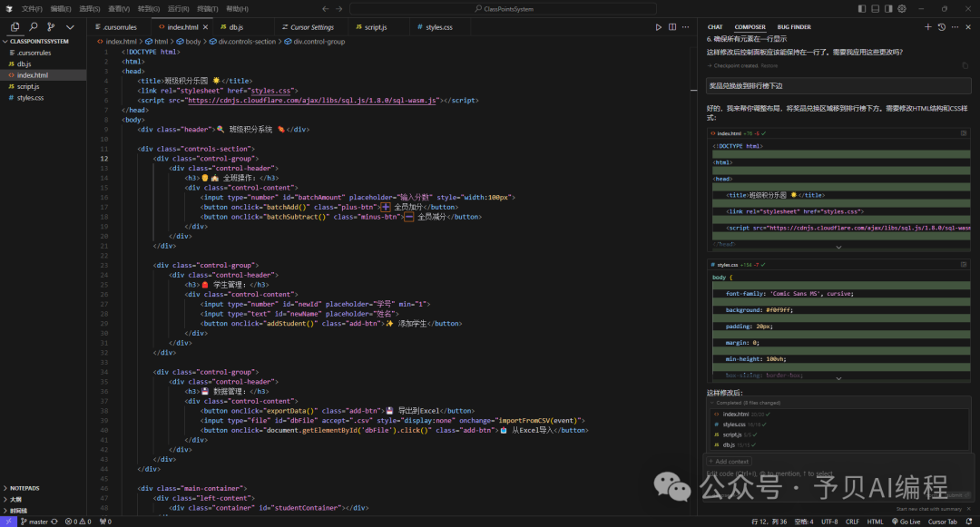The image size is (980, 527).
Task: Expand the NOTEPADS section
Action: [x=24, y=488]
